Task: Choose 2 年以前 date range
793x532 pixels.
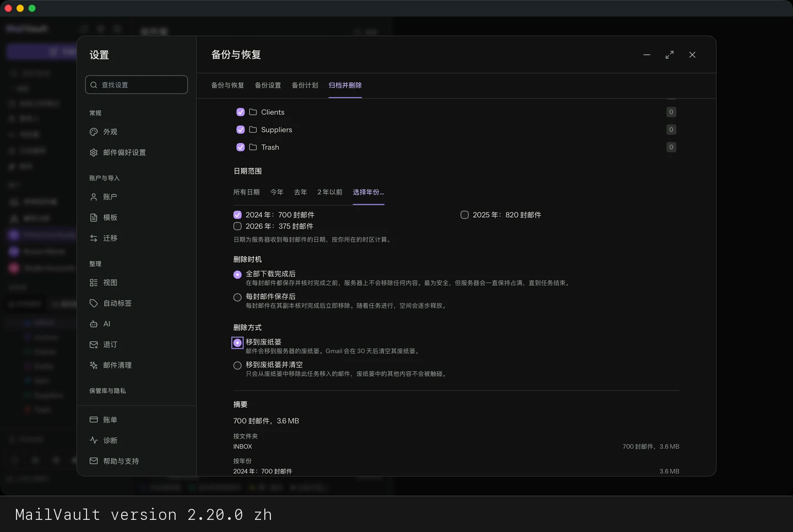Action: coord(330,192)
